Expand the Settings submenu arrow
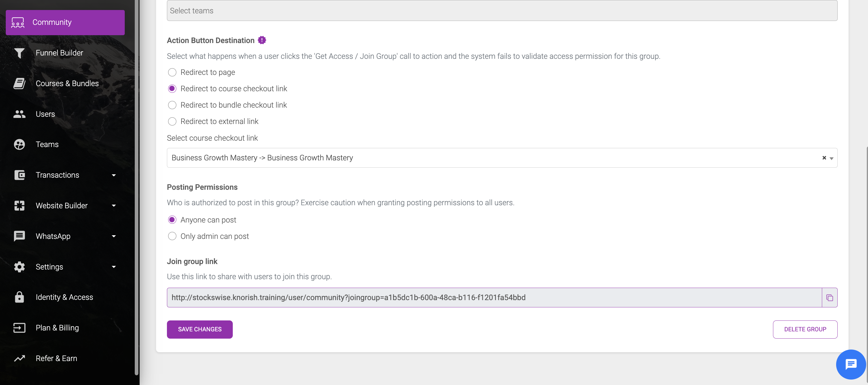 (x=114, y=267)
